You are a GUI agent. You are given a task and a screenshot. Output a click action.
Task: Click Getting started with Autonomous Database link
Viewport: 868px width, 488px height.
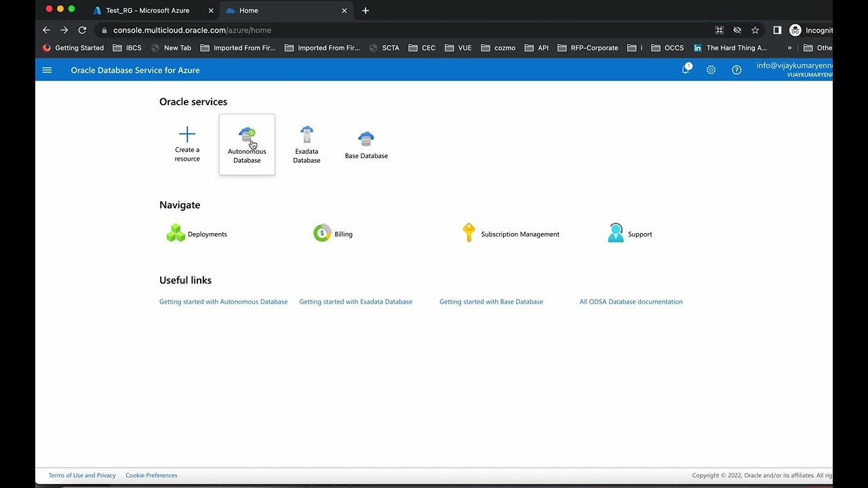(223, 302)
